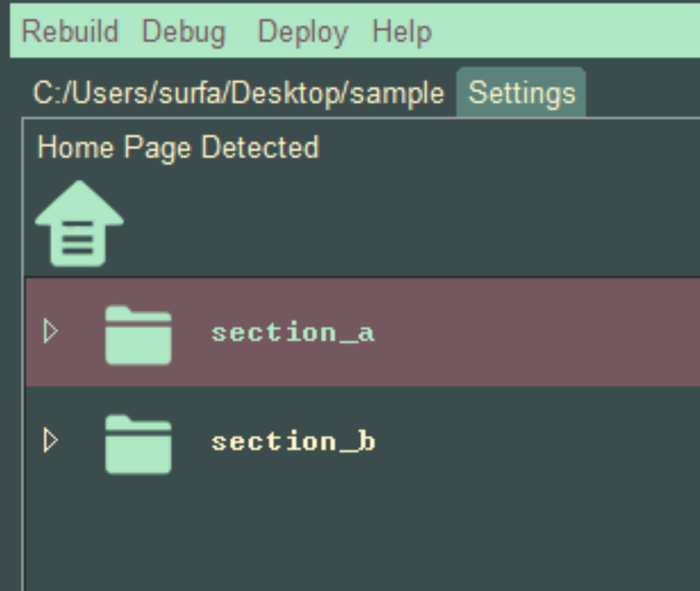The height and width of the screenshot is (591, 700).
Task: Switch to the Settings tab
Action: pos(522,94)
